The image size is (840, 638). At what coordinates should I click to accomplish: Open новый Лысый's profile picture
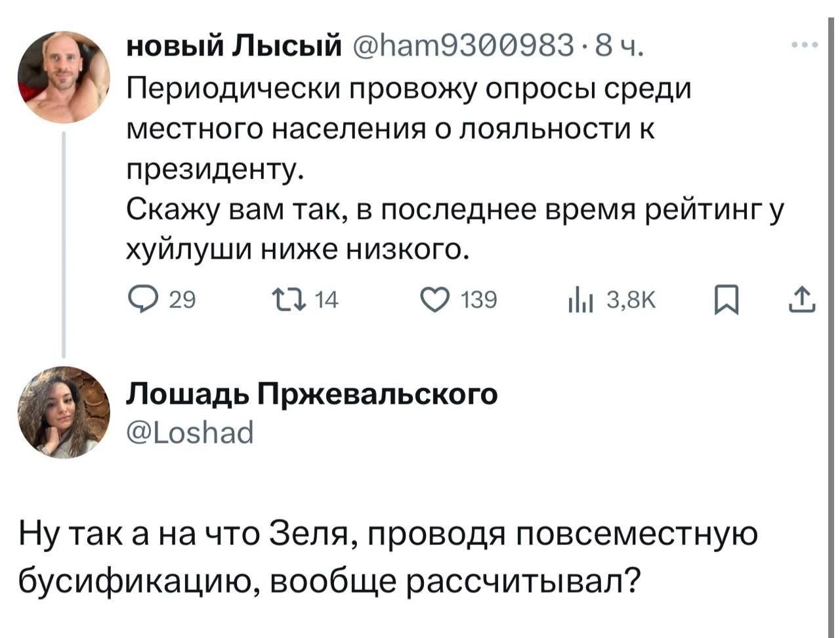coord(63,77)
